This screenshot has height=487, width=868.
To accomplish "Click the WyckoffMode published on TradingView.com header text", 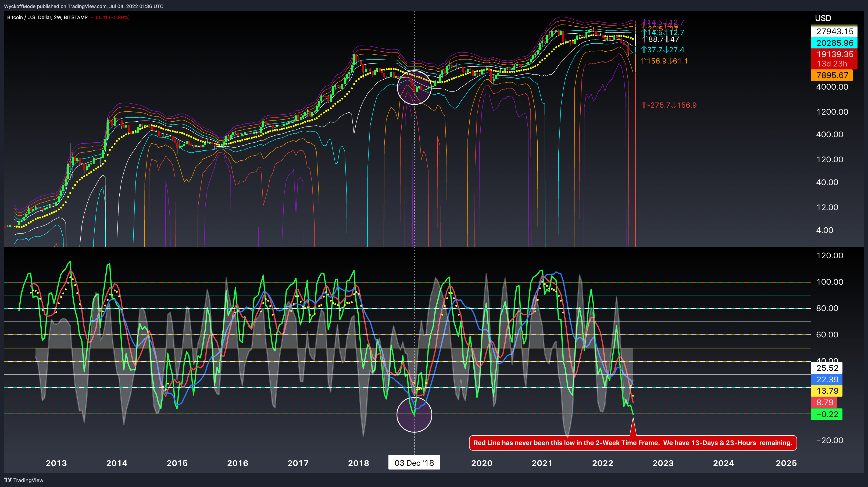I will click(x=84, y=6).
